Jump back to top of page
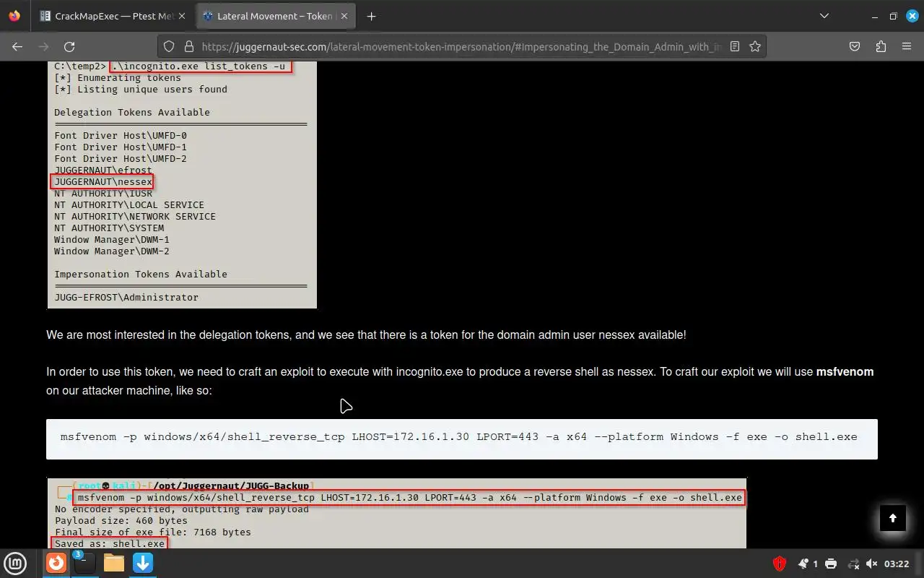Screen dimensions: 924x578 [x=893, y=518]
